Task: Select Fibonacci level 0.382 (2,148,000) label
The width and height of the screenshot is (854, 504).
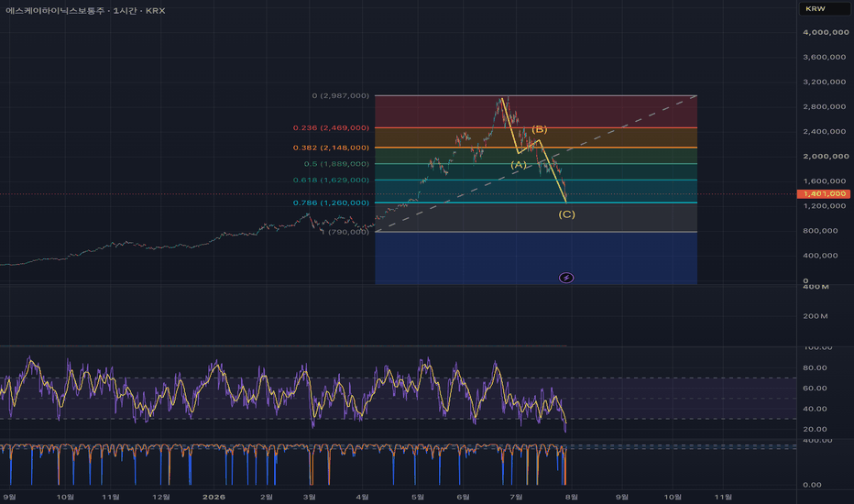Action: click(x=331, y=148)
